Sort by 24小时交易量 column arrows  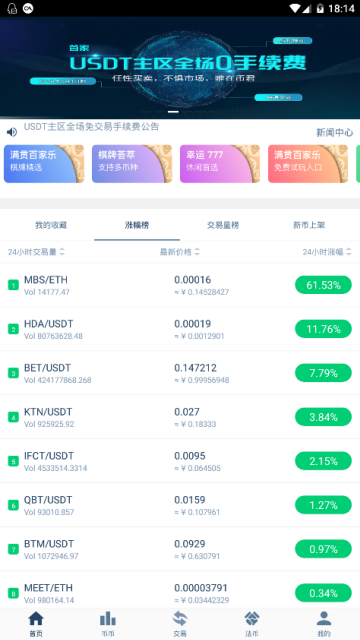click(x=62, y=252)
